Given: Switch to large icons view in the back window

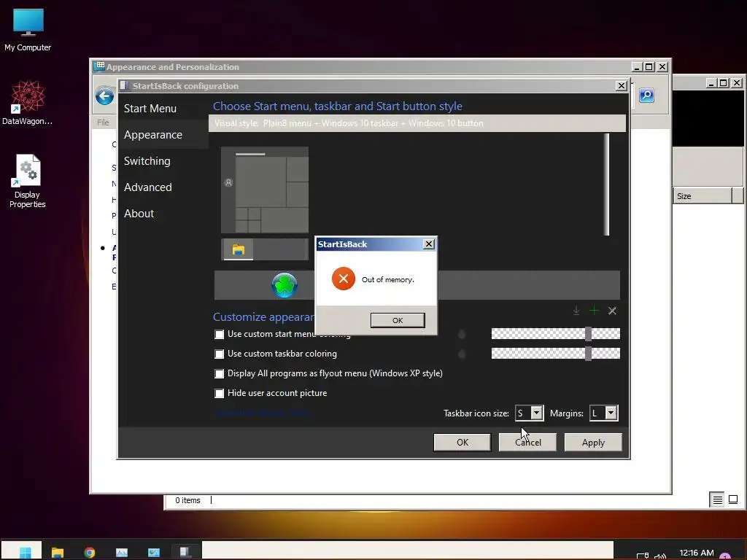Looking at the screenshot, I should (734, 499).
